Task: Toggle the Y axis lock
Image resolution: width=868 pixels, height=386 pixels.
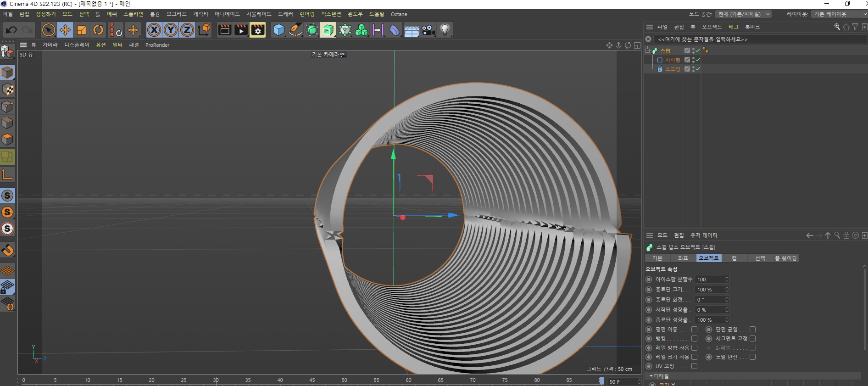Action: [x=171, y=30]
